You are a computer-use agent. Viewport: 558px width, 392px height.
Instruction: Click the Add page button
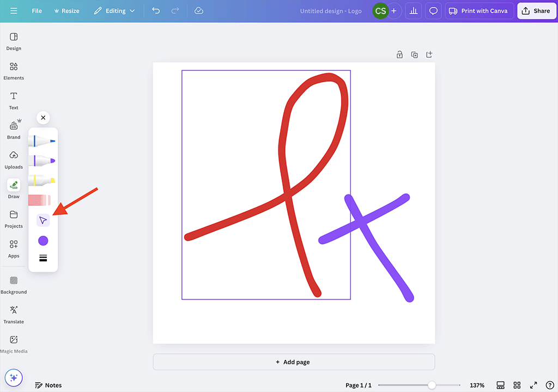click(294, 362)
